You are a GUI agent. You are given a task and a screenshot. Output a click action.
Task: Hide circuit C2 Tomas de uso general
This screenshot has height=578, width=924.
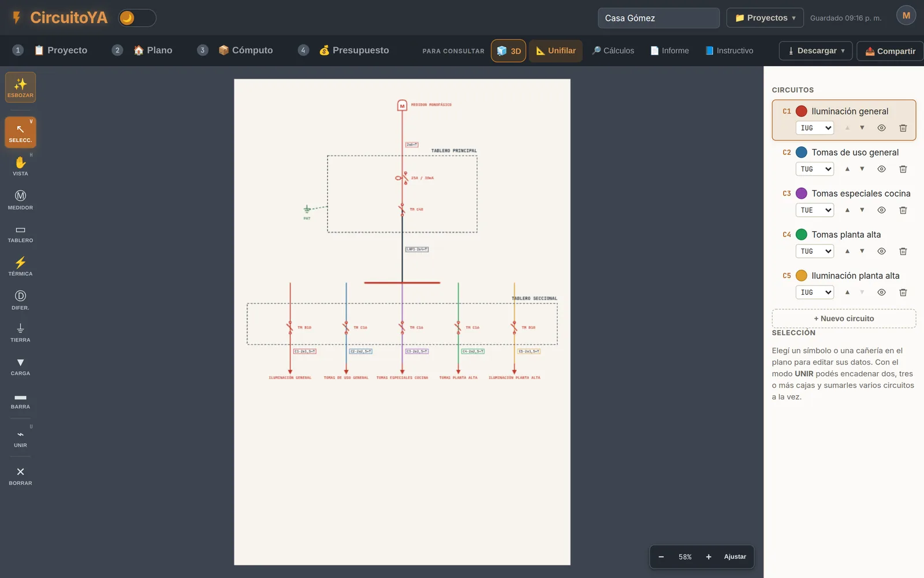881,169
